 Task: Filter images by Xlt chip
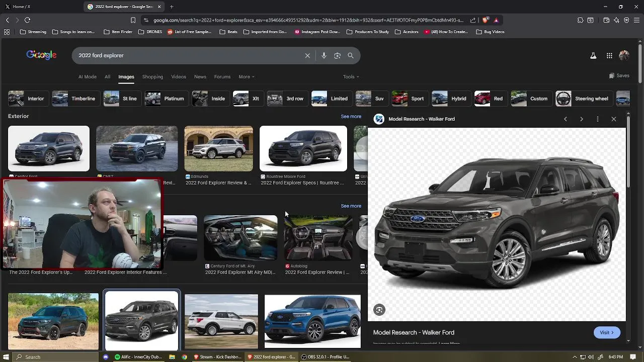pyautogui.click(x=247, y=99)
